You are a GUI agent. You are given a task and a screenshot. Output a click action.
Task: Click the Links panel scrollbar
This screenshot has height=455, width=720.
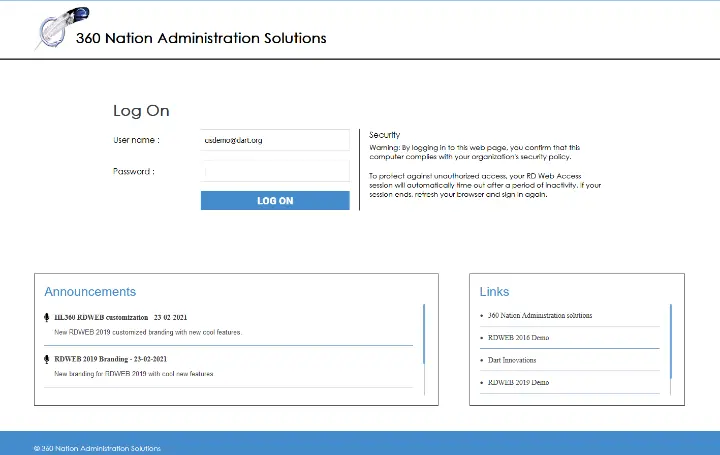click(x=670, y=342)
